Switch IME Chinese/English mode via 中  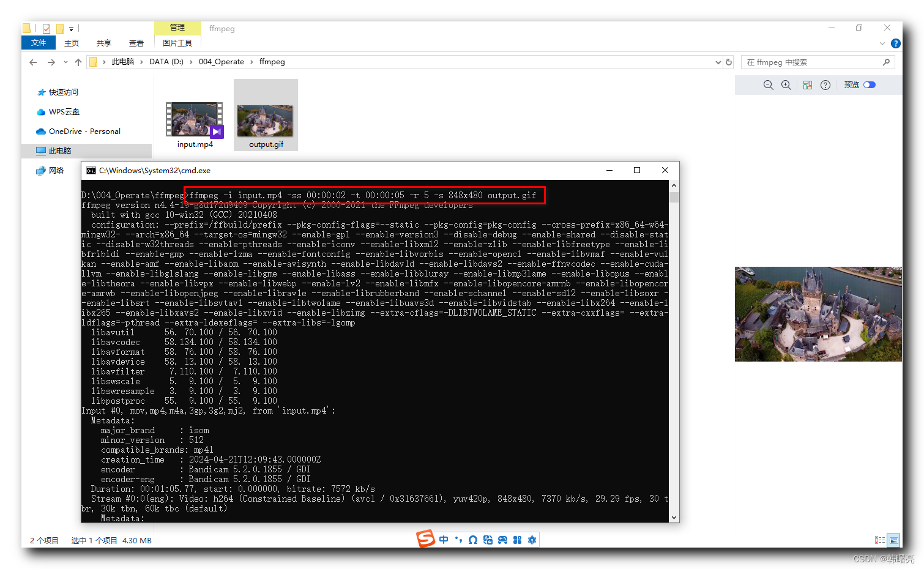pos(444,540)
